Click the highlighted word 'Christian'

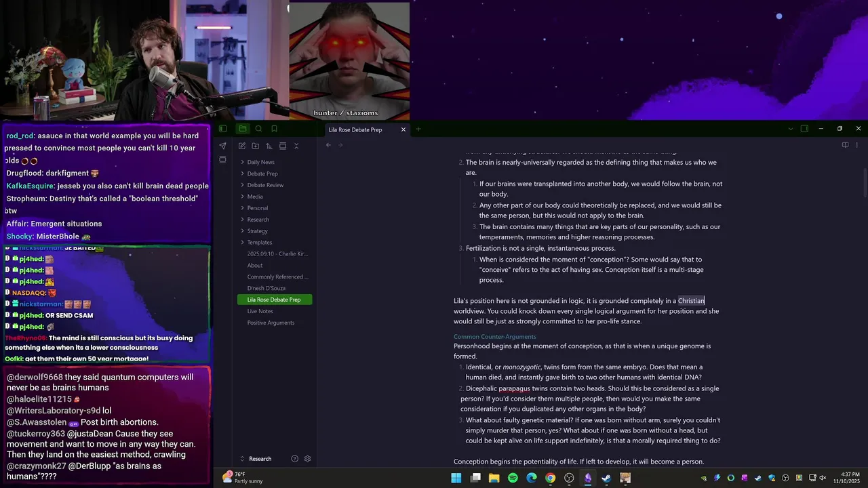point(691,301)
